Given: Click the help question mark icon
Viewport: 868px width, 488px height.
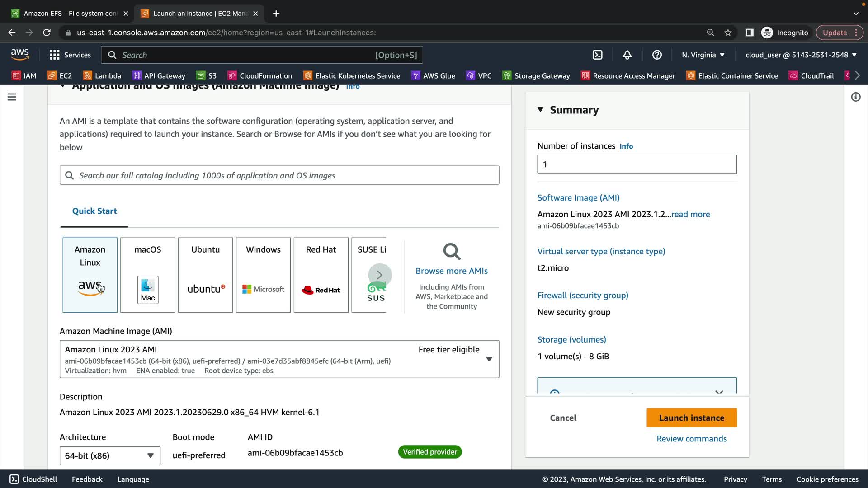Looking at the screenshot, I should tap(657, 55).
